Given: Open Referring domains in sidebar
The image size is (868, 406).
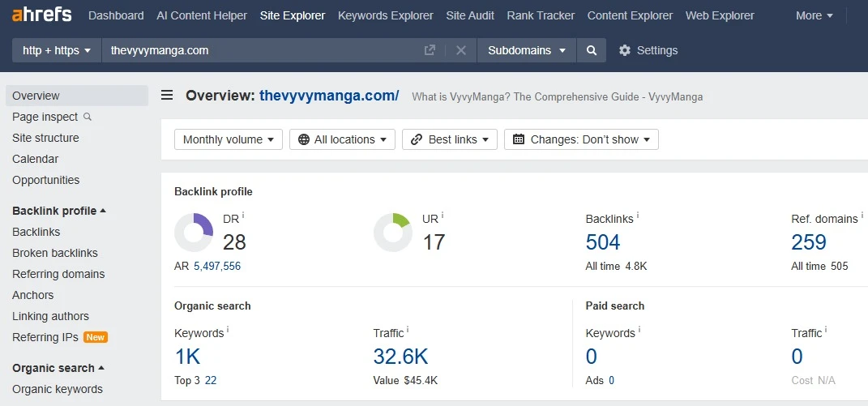Looking at the screenshot, I should tap(58, 274).
